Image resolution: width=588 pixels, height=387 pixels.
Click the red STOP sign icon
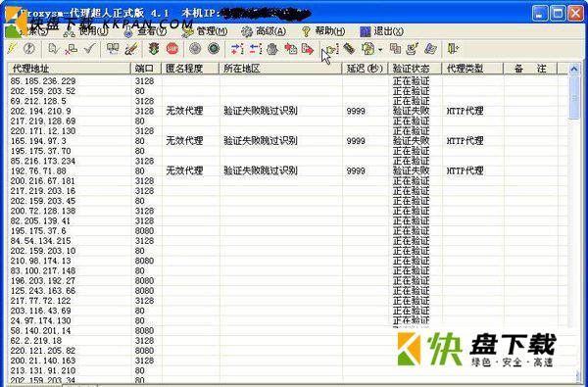pos(172,49)
